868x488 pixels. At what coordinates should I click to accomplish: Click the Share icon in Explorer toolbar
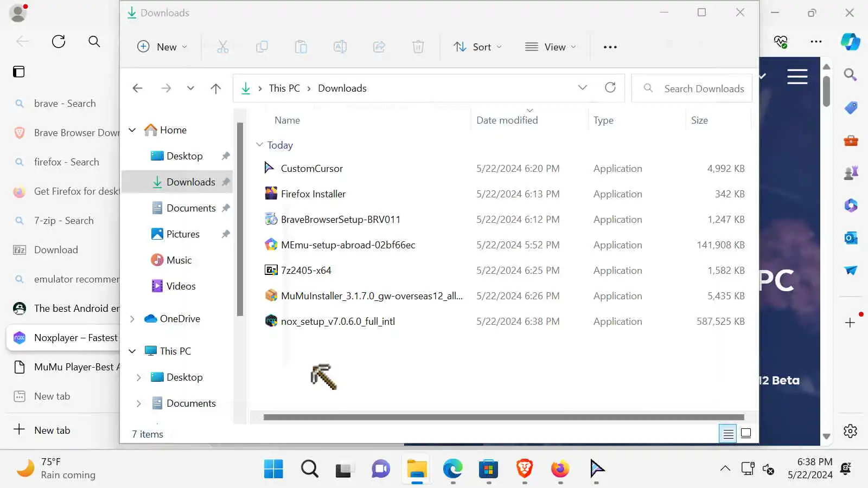click(x=379, y=47)
